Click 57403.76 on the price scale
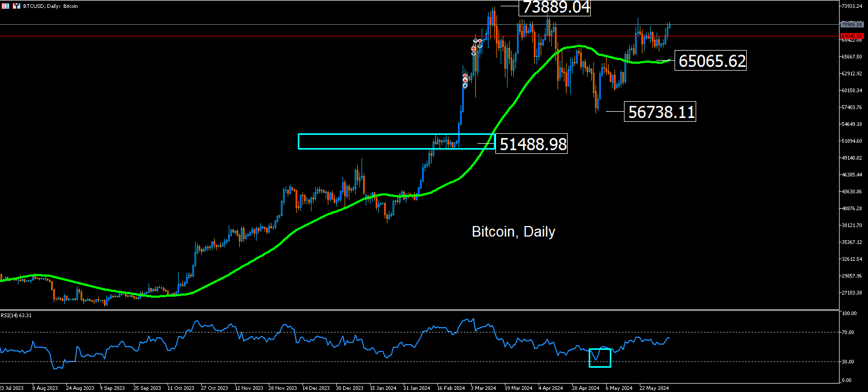Image resolution: width=868 pixels, height=392 pixels. coord(852,107)
